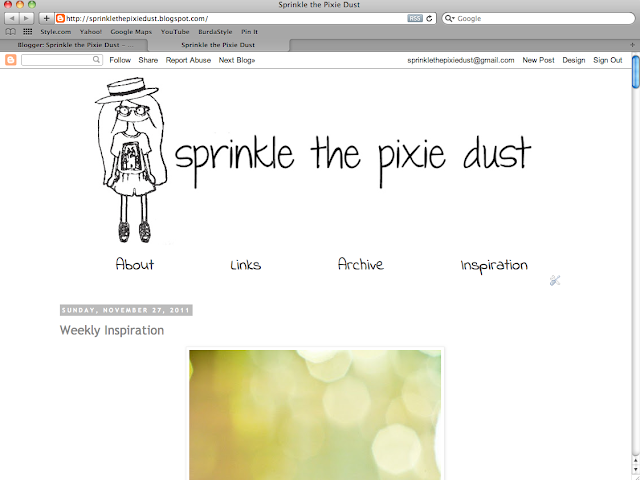Reload the page with the refresh icon
Screen dimensions: 640x480
(x=429, y=18)
